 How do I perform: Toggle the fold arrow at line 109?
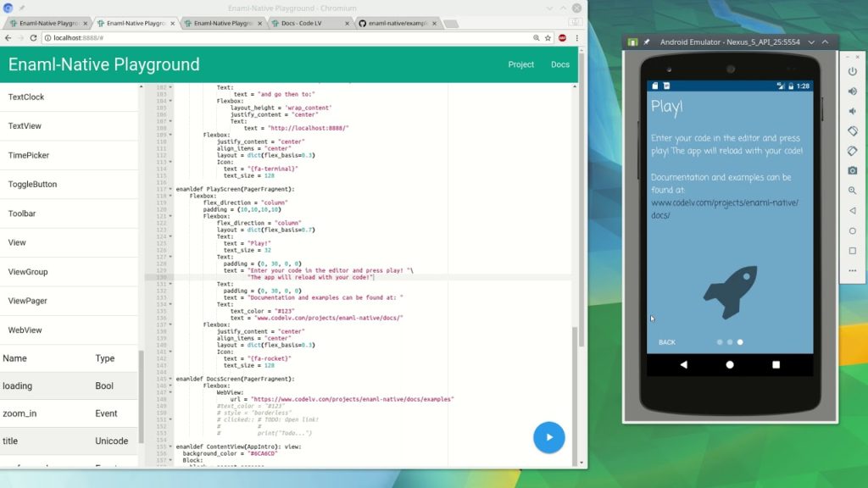[170, 135]
